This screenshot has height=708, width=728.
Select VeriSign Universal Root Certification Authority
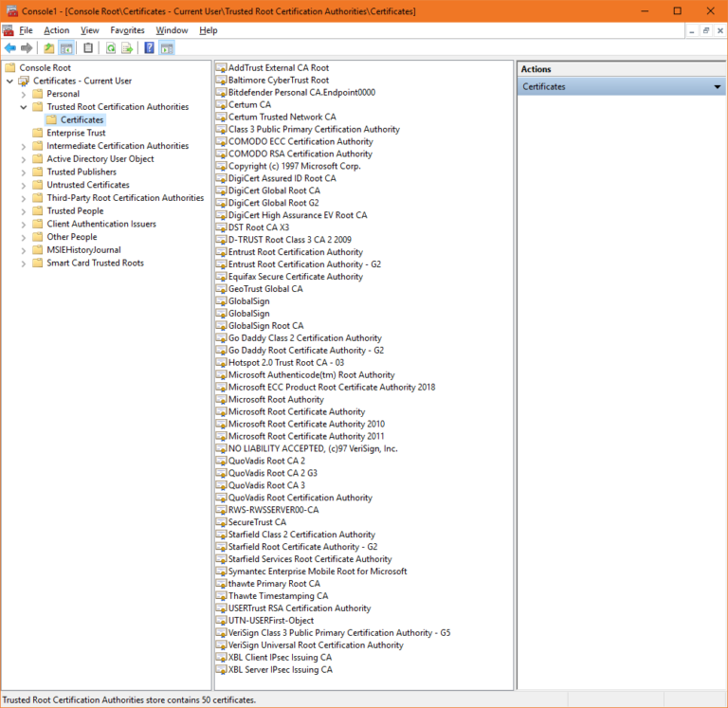click(x=316, y=644)
